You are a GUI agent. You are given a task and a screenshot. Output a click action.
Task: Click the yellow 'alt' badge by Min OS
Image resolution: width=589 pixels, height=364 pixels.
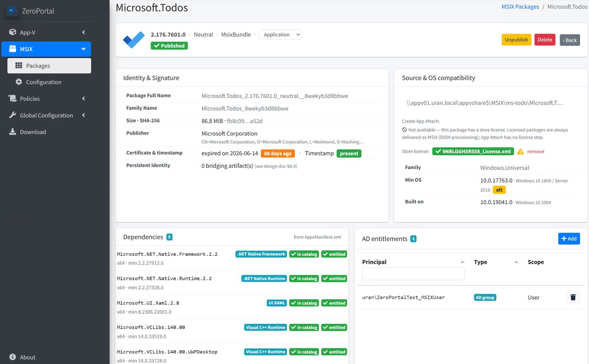click(x=499, y=190)
